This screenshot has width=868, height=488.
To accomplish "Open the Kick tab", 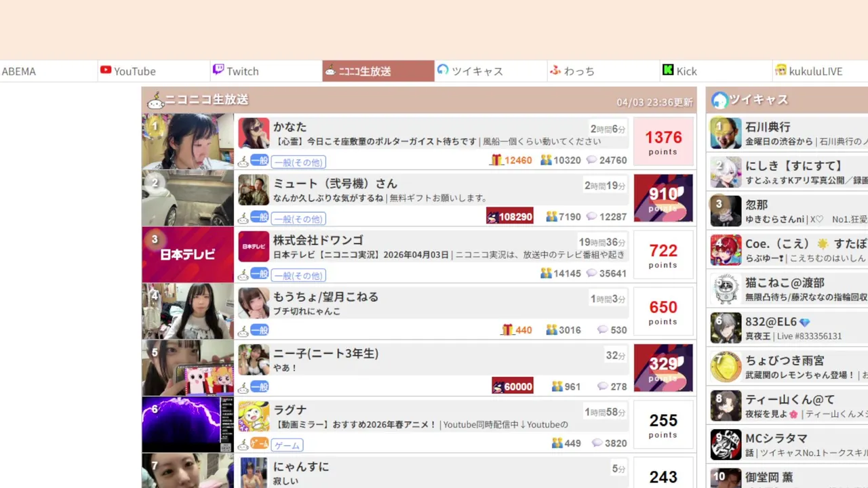I will coord(716,71).
